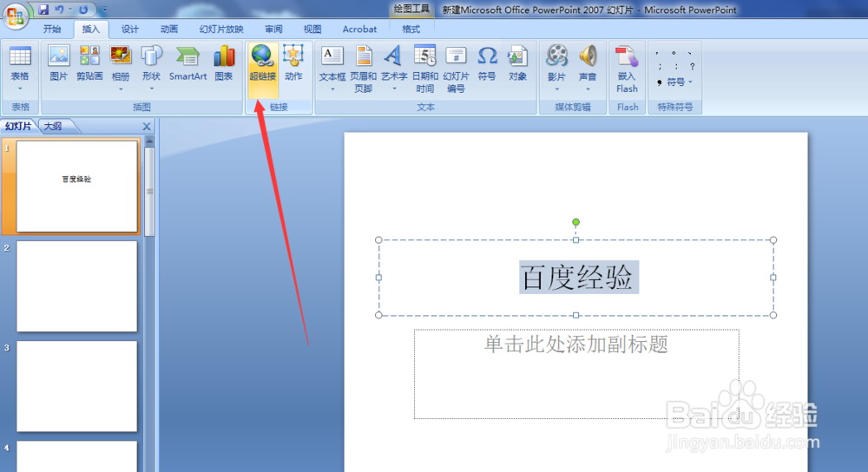Open the 幻灯片放映 (Slide Show) tab
This screenshot has width=868, height=472.
[x=221, y=29]
